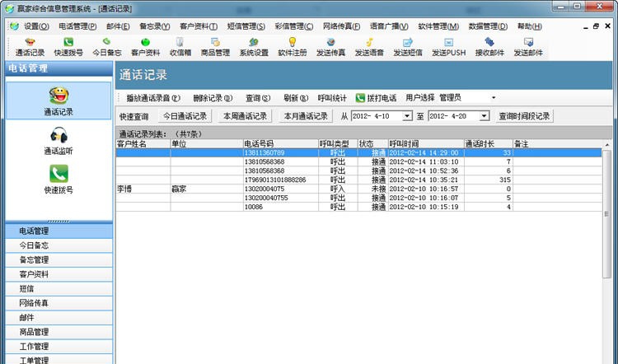Viewport: 618px width, 364px height.
Task: Open the 电话管理(P) menu
Action: pyautogui.click(x=77, y=26)
